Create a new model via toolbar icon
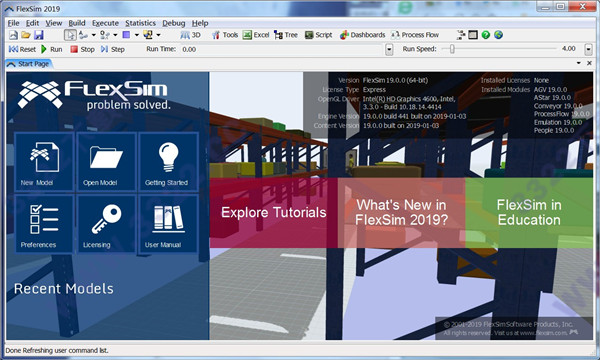The width and height of the screenshot is (600, 360). [13, 35]
